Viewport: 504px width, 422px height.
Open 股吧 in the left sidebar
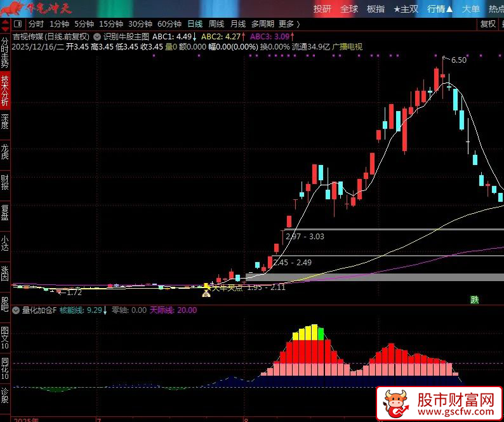tap(5, 304)
